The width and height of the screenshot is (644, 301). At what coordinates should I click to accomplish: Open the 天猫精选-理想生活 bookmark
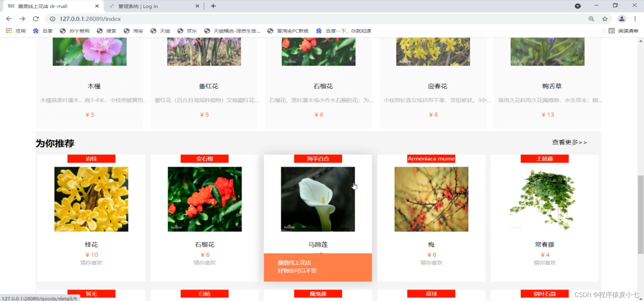232,31
